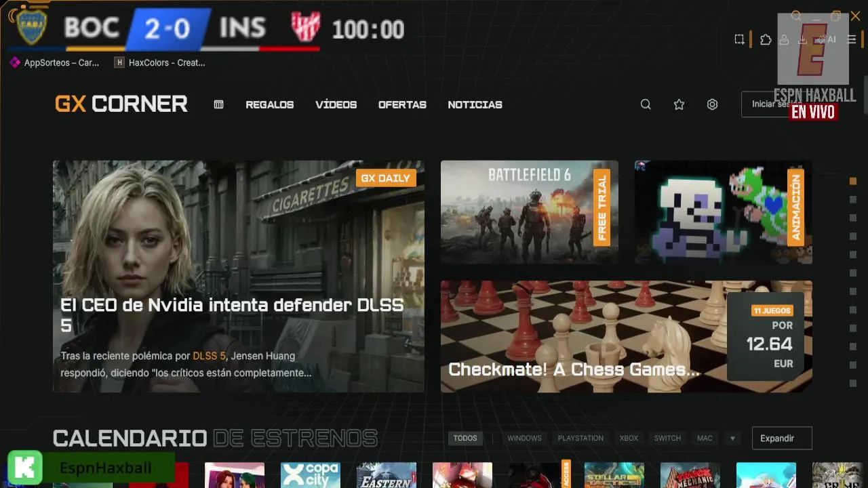This screenshot has width=868, height=488.
Task: Open the extensions puzzle-piece icon
Action: 766,39
